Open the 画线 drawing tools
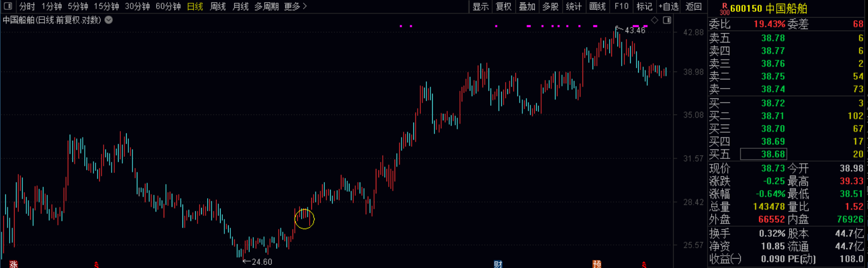Screen dimensions: 868x268 (x=597, y=6)
